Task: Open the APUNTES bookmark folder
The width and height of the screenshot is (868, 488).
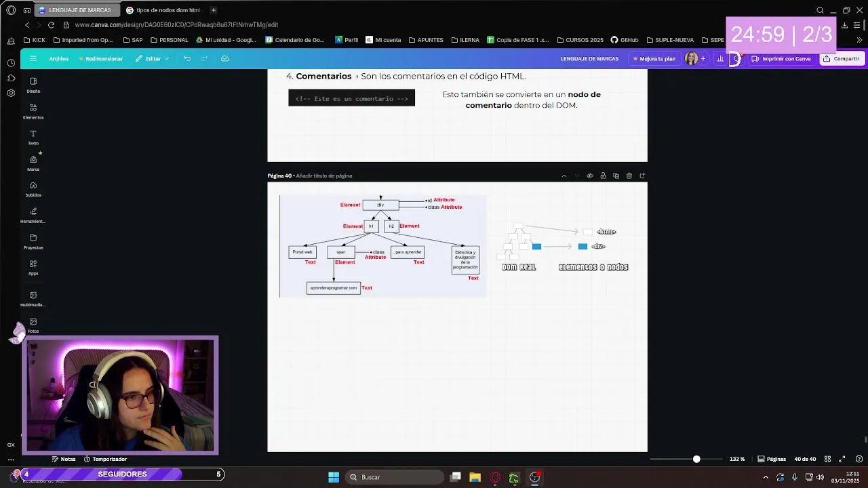Action: pos(425,40)
